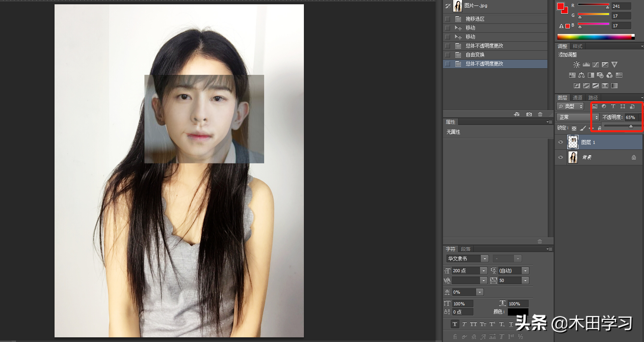Click the red foreground color swatch

561,6
